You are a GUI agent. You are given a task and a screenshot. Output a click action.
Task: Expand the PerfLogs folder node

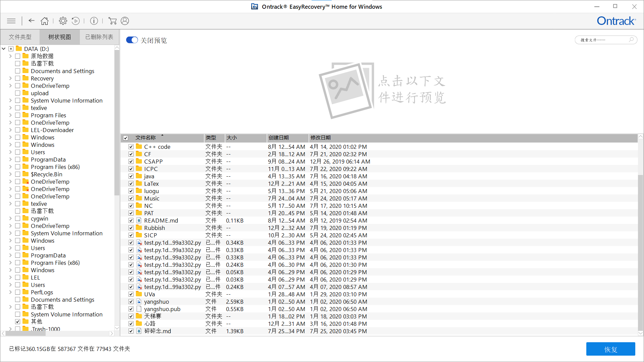pos(10,292)
